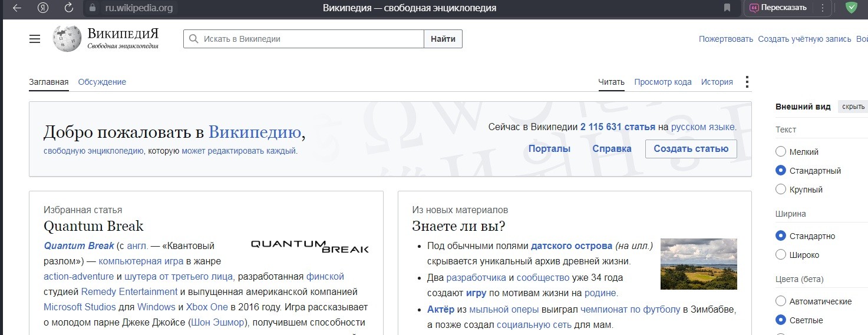
Task: Open the Просмотр кода tab
Action: point(663,82)
